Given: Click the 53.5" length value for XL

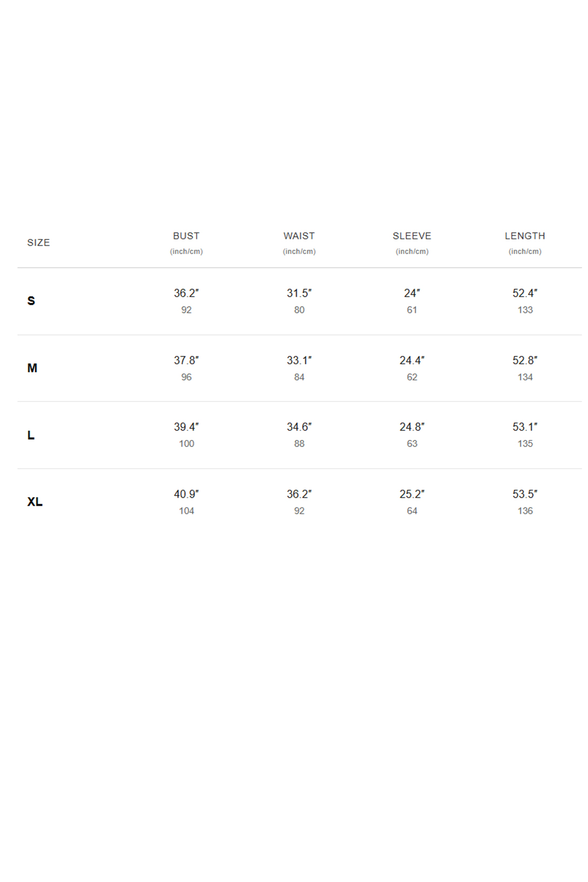Looking at the screenshot, I should click(525, 494).
